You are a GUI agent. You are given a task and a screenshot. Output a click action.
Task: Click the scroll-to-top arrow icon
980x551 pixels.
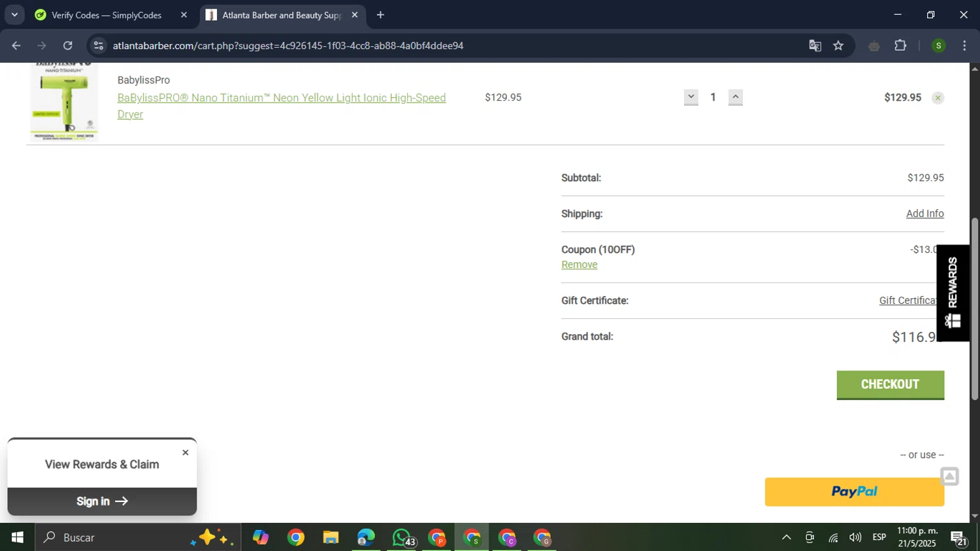(x=949, y=476)
